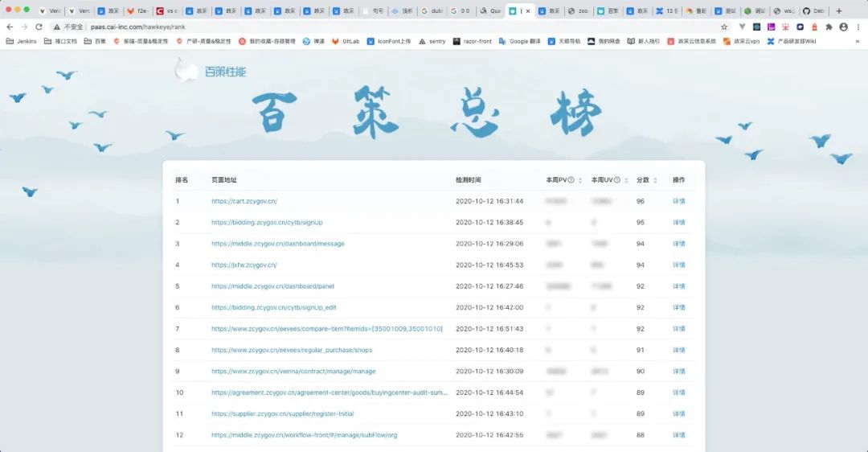The image size is (868, 452).
Task: Go back using browser back arrow
Action: 10,27
